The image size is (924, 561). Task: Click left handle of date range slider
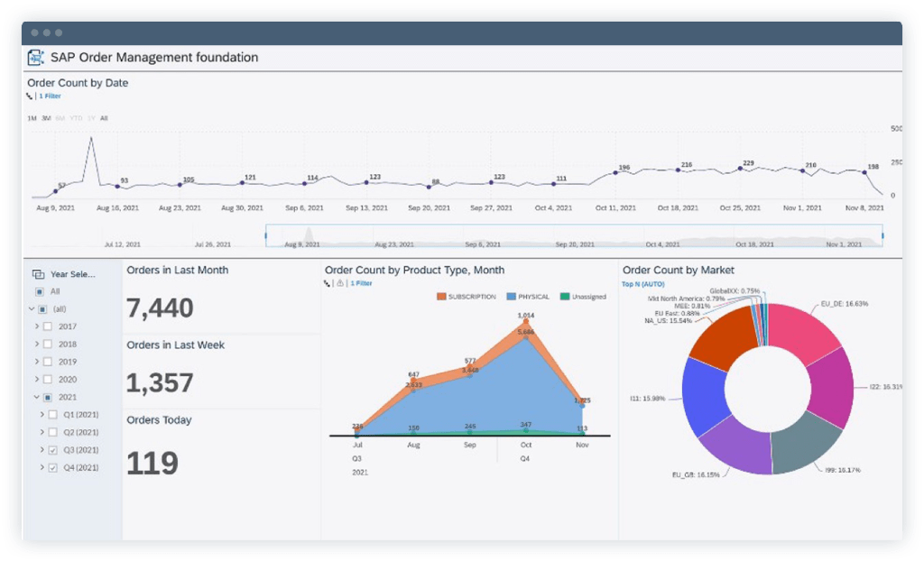[x=266, y=236]
